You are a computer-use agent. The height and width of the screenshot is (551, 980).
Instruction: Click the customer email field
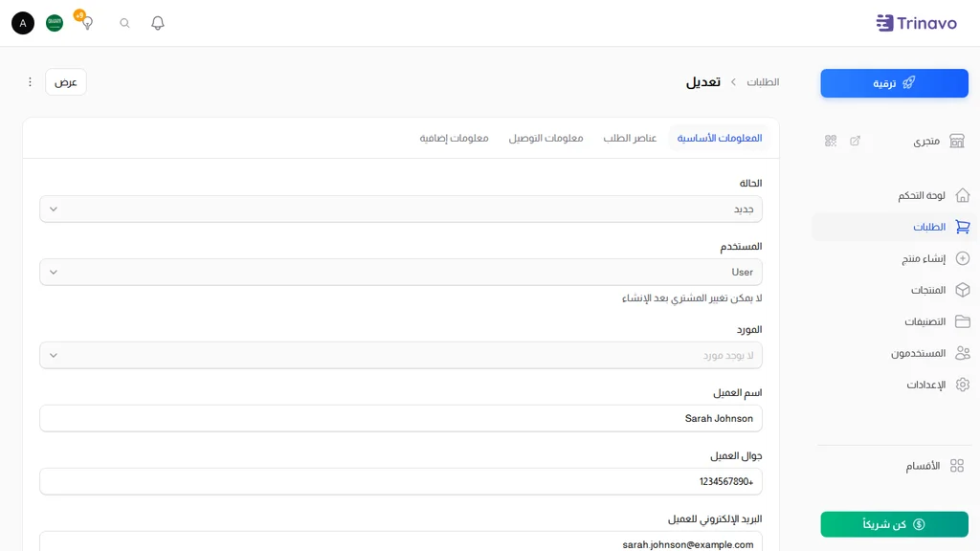pos(401,541)
